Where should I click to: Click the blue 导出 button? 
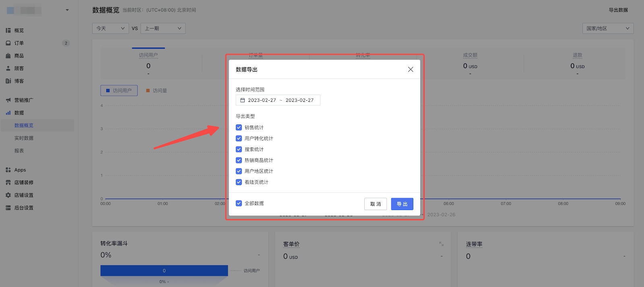click(402, 204)
